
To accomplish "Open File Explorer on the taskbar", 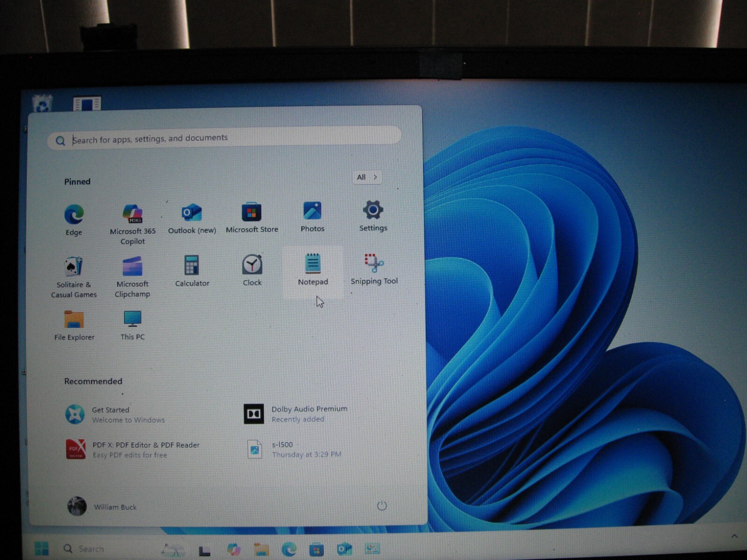I will [x=261, y=549].
